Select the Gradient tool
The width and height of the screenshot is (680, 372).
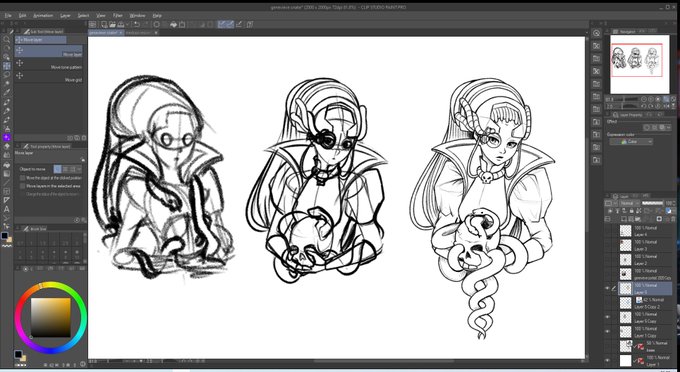coord(7,174)
